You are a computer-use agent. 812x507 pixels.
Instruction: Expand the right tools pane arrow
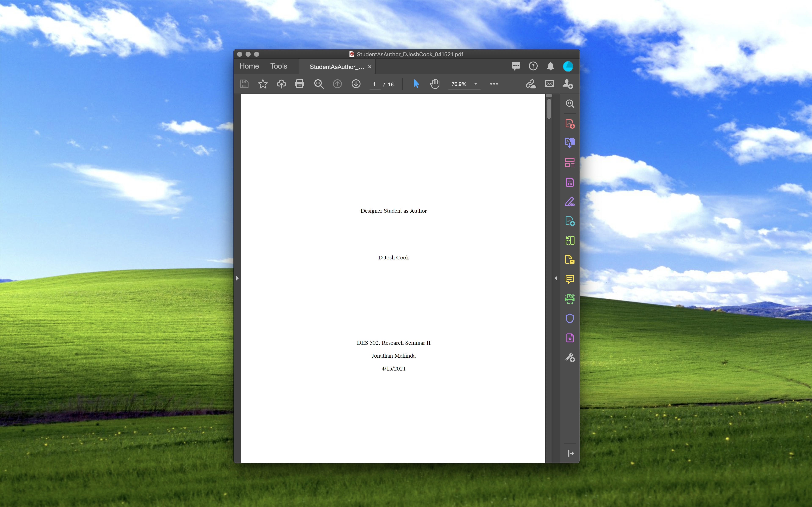pos(556,278)
